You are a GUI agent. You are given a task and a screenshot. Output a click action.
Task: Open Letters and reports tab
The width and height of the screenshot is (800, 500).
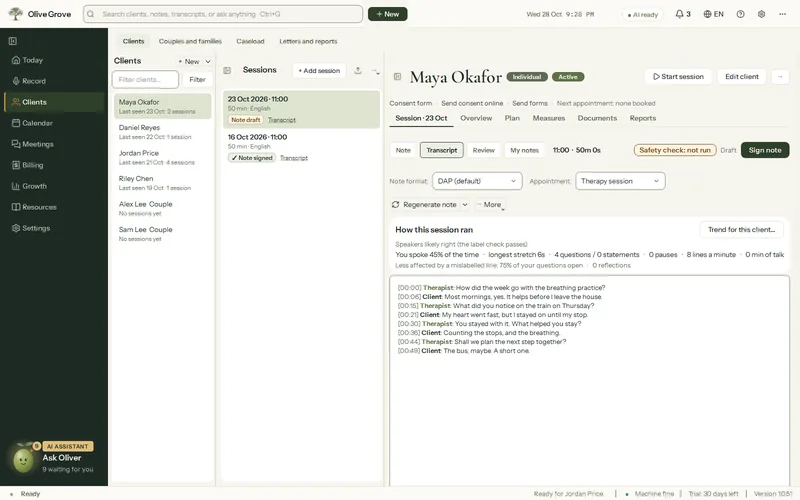(308, 41)
